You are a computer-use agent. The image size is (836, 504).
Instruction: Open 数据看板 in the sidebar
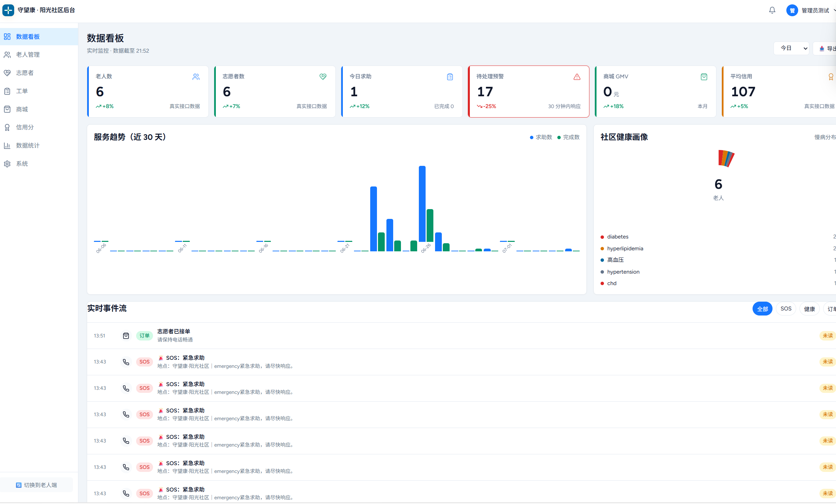(x=39, y=37)
